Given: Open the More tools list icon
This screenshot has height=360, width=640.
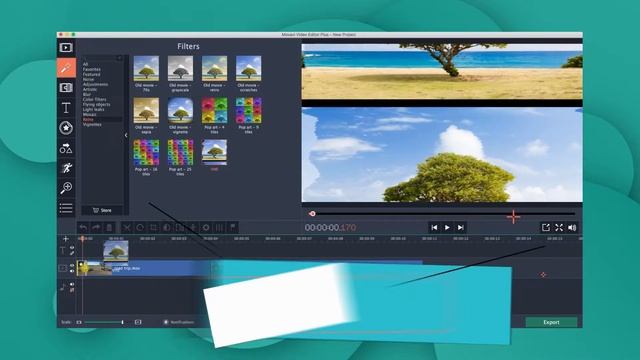Looking at the screenshot, I should (66, 208).
